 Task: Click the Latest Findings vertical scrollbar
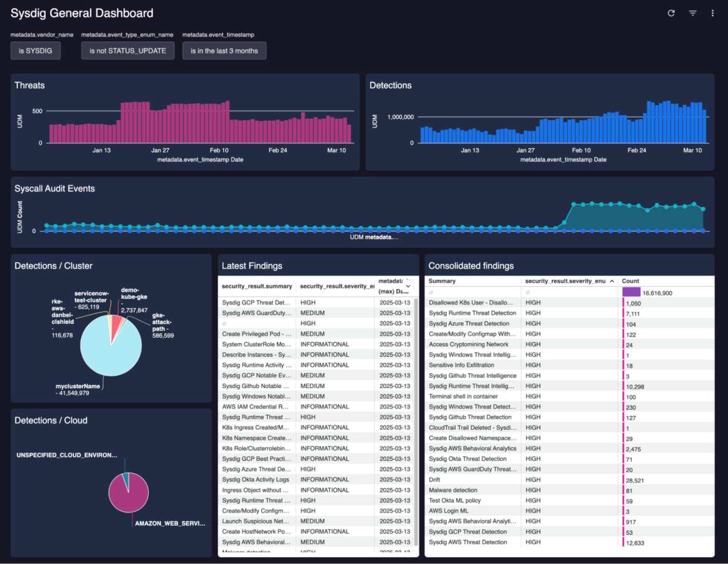pos(416,422)
